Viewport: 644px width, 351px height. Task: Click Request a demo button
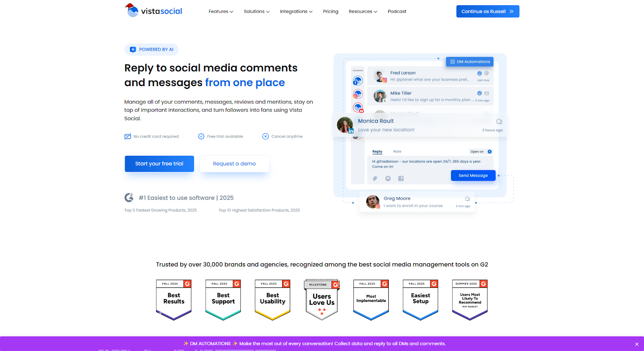click(x=234, y=164)
